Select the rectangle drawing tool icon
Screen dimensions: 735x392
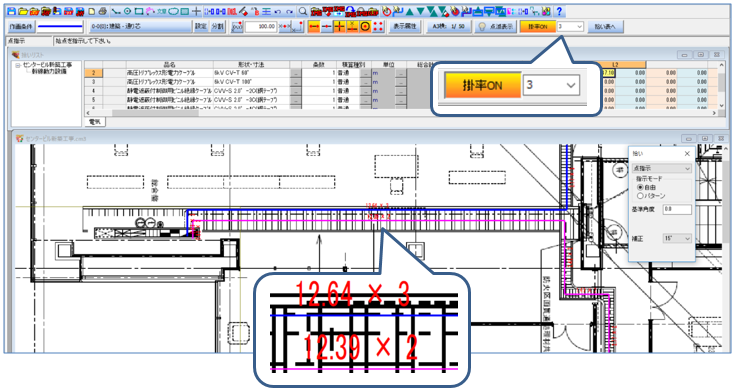coord(139,11)
